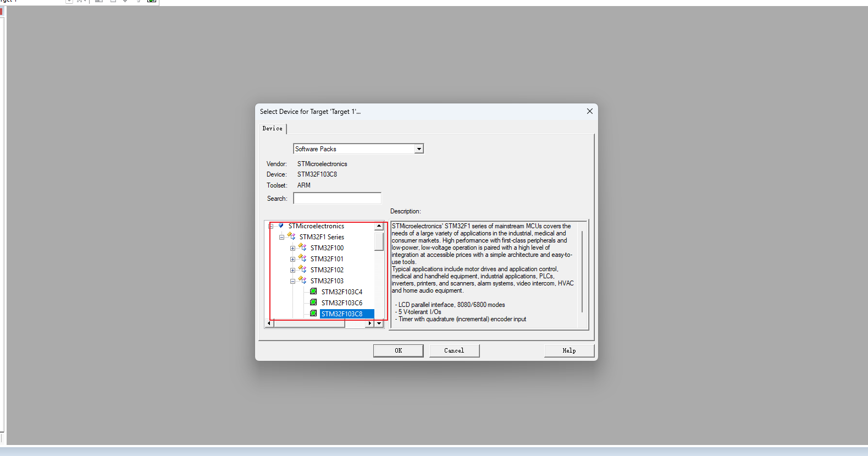Click device tree scroll up arrow
The height and width of the screenshot is (456, 868).
[379, 226]
